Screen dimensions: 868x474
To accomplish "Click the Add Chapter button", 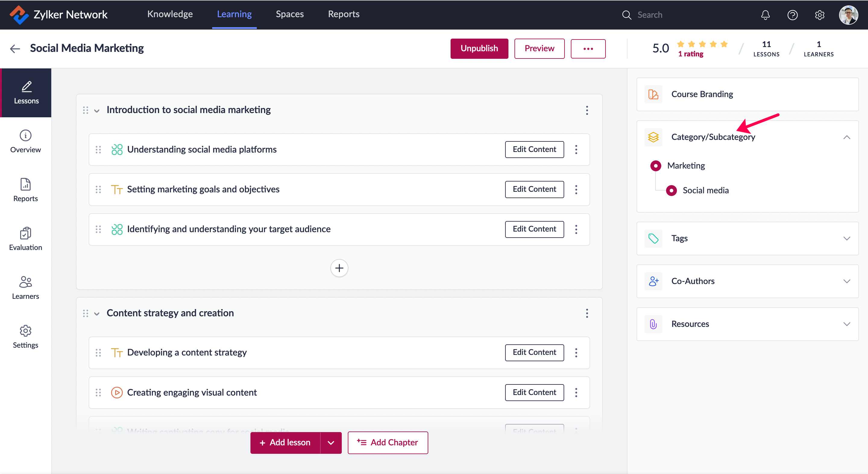I will (388, 443).
